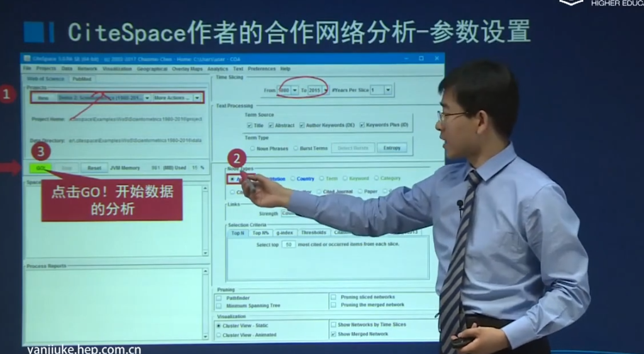Select the Keyword node type
Viewport: 644px width, 354px height.
[x=345, y=178]
